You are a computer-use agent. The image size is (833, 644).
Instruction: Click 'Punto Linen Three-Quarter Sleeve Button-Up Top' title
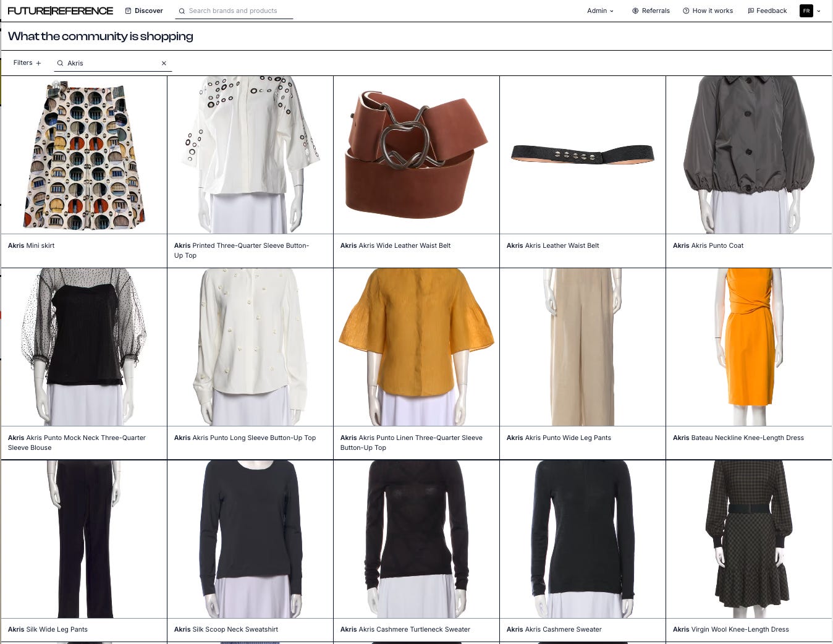[412, 443]
